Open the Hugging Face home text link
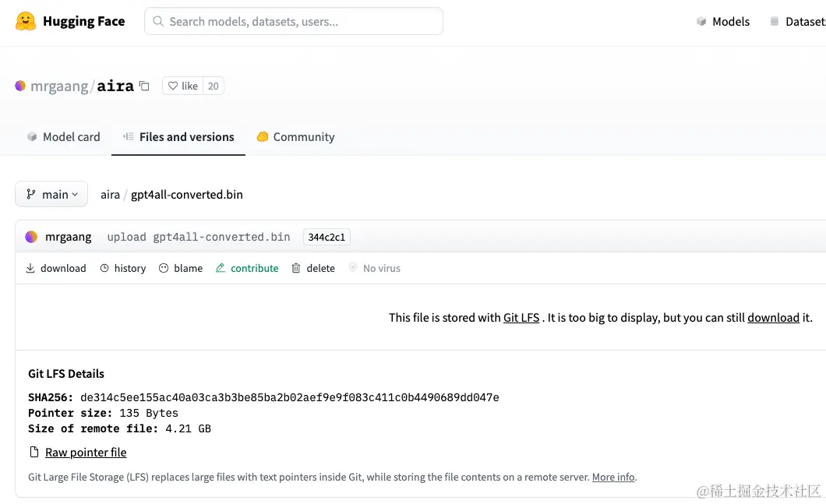The height and width of the screenshot is (504, 826). coord(83,21)
